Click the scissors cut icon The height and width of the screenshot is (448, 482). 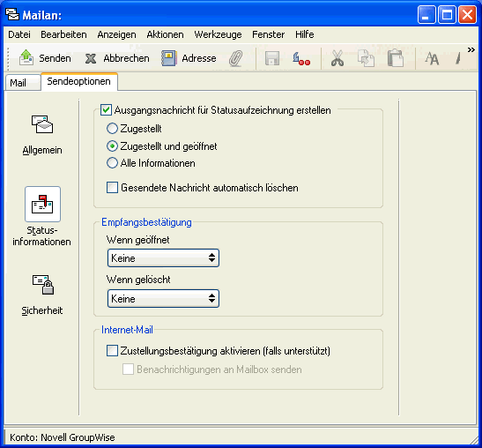[x=337, y=58]
